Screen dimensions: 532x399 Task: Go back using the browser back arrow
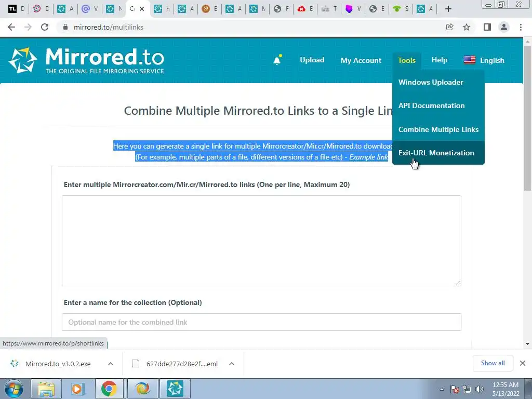(11, 27)
